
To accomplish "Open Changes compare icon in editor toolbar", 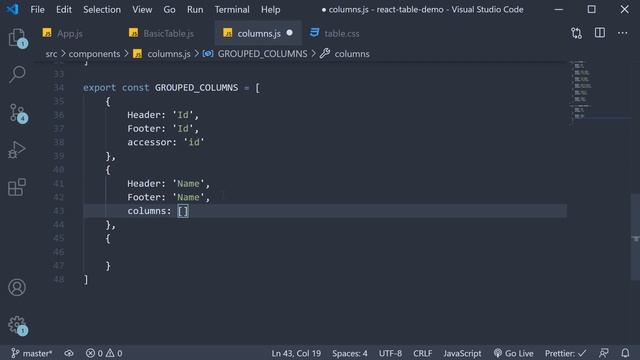I will point(576,33).
